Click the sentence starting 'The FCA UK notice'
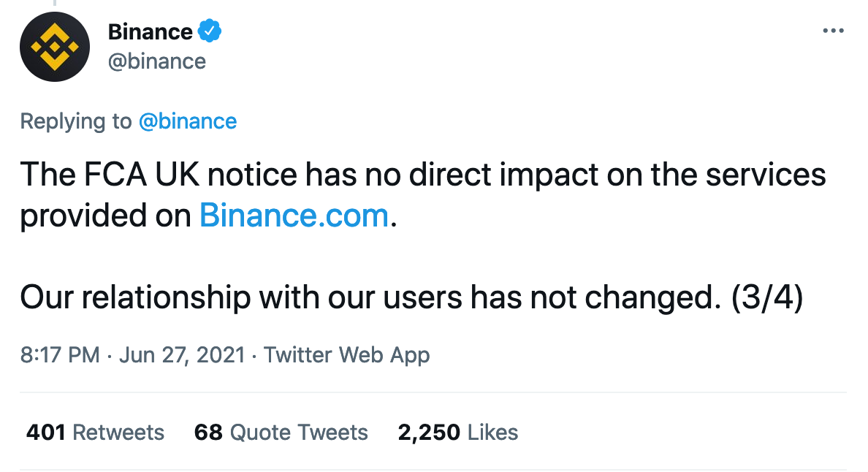 point(423,195)
